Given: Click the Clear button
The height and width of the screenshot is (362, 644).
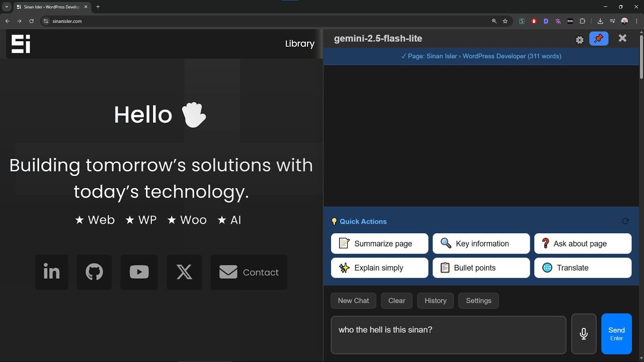Looking at the screenshot, I should coord(396,301).
